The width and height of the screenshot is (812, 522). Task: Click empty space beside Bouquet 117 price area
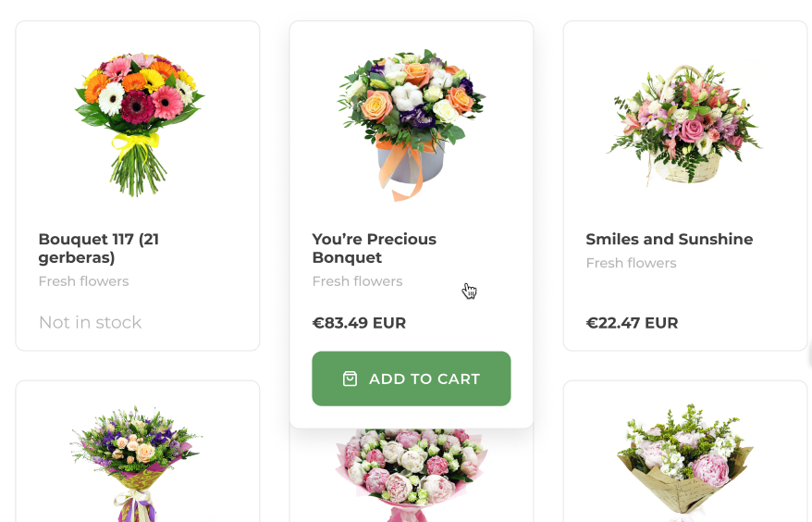point(202,322)
